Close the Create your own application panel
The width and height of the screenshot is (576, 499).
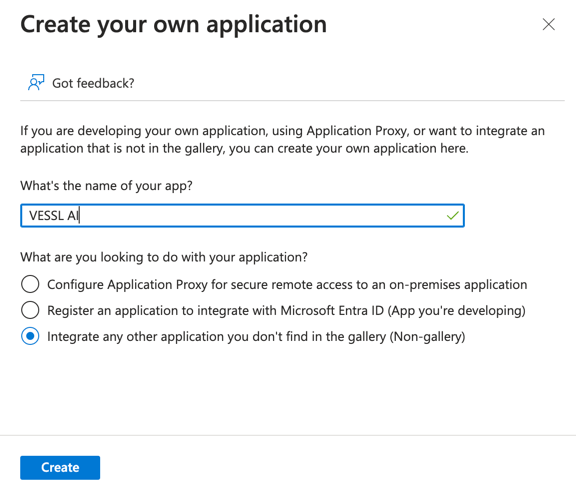pyautogui.click(x=548, y=25)
